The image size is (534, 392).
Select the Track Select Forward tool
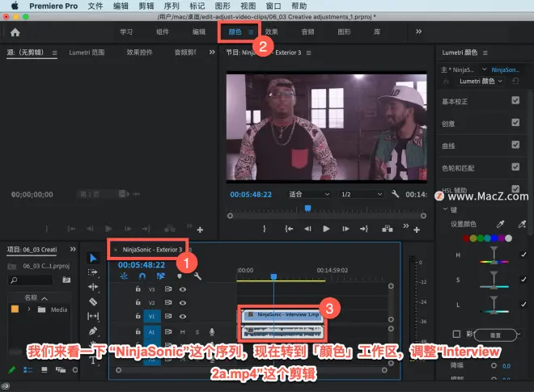tap(92, 272)
